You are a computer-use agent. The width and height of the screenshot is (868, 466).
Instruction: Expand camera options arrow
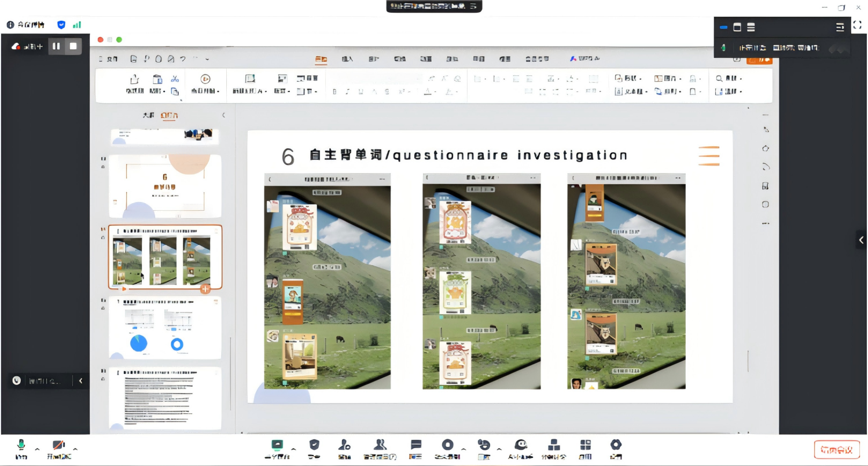(x=75, y=449)
